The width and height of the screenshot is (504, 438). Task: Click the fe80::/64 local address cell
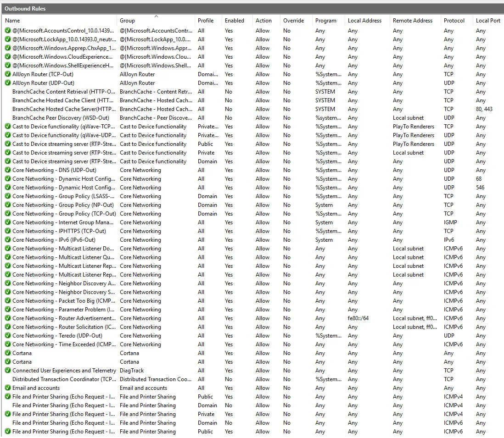tap(358, 318)
